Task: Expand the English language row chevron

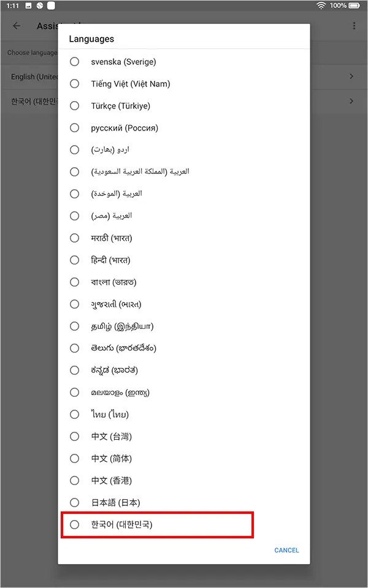Action: pyautogui.click(x=351, y=77)
